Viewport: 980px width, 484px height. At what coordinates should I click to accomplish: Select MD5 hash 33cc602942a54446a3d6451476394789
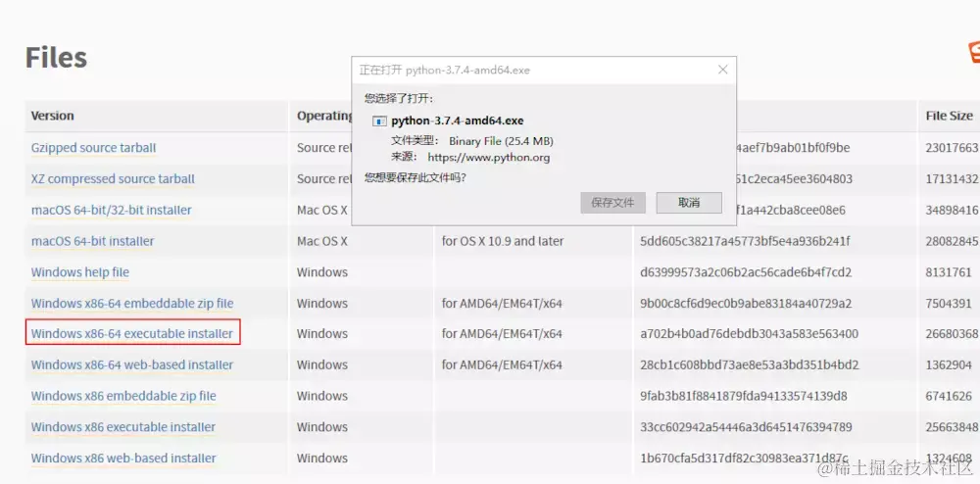click(x=746, y=427)
